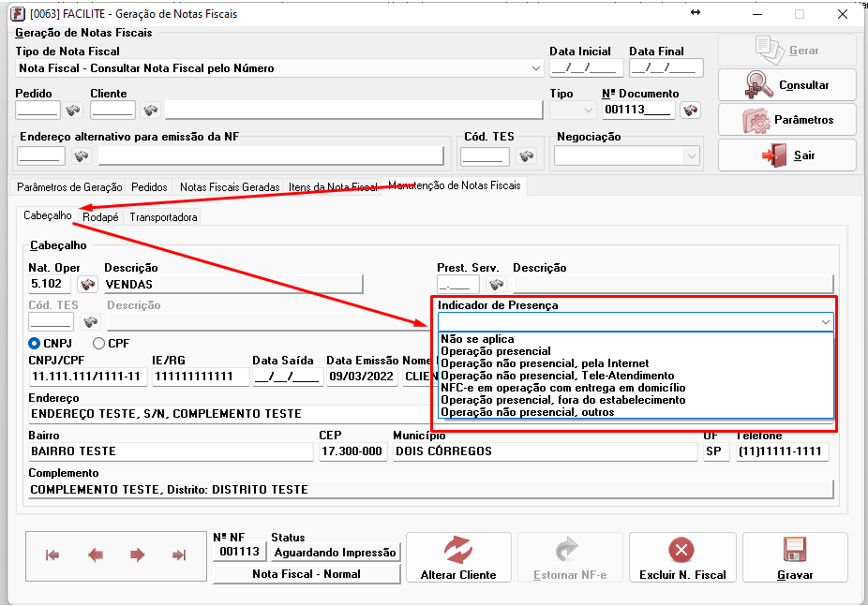
Task: Click the Telefone field
Action: tap(782, 451)
